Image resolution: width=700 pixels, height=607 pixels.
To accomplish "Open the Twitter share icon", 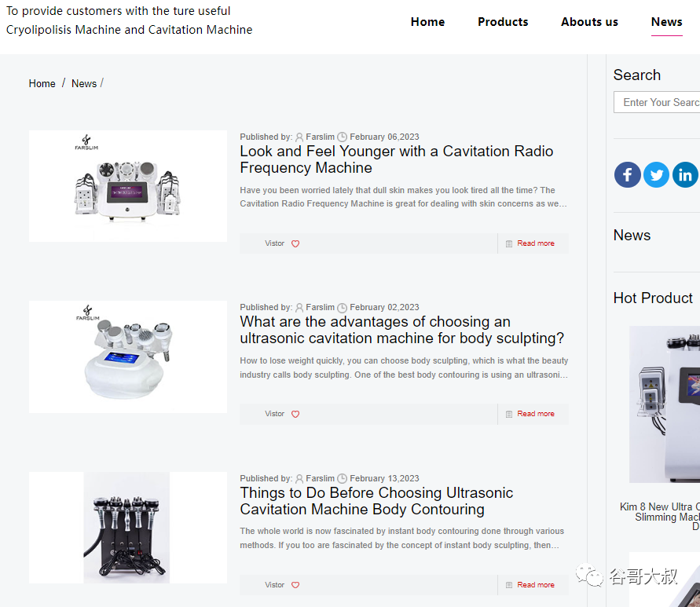I will pyautogui.click(x=656, y=174).
